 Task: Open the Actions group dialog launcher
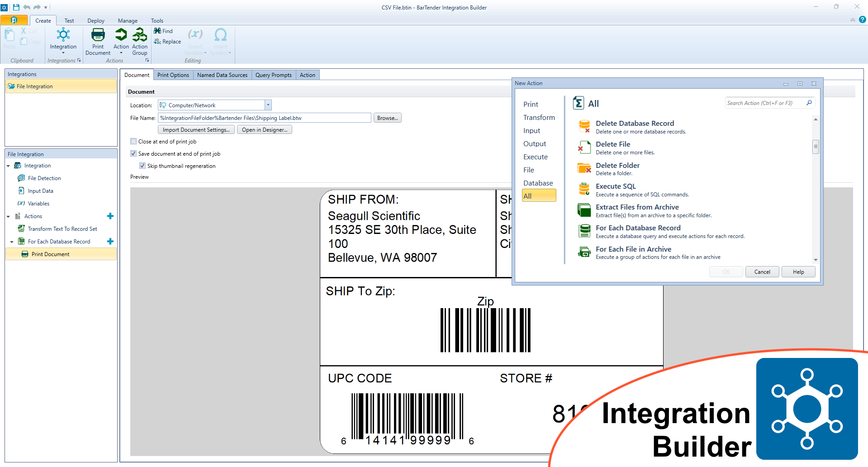click(147, 60)
